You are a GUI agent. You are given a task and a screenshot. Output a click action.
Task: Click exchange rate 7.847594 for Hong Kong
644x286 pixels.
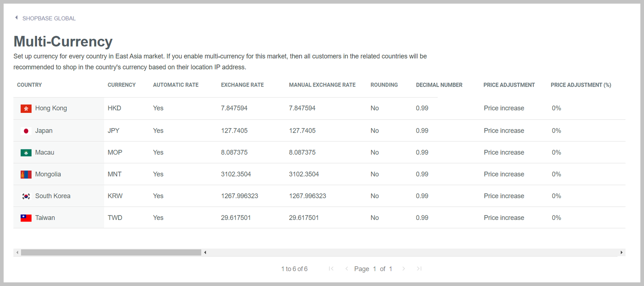pos(234,108)
